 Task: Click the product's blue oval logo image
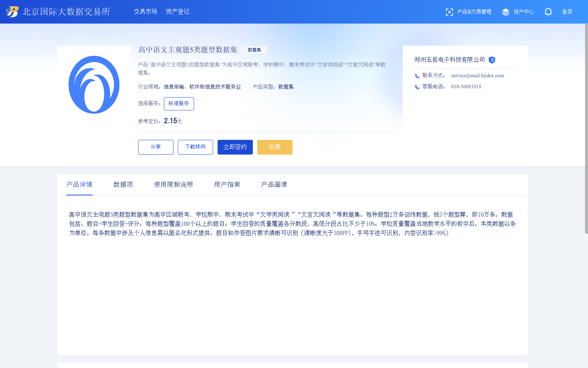tap(94, 85)
